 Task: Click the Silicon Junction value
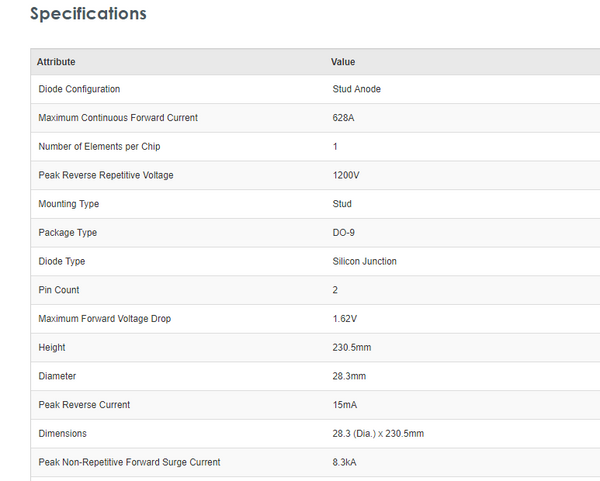[x=364, y=261]
